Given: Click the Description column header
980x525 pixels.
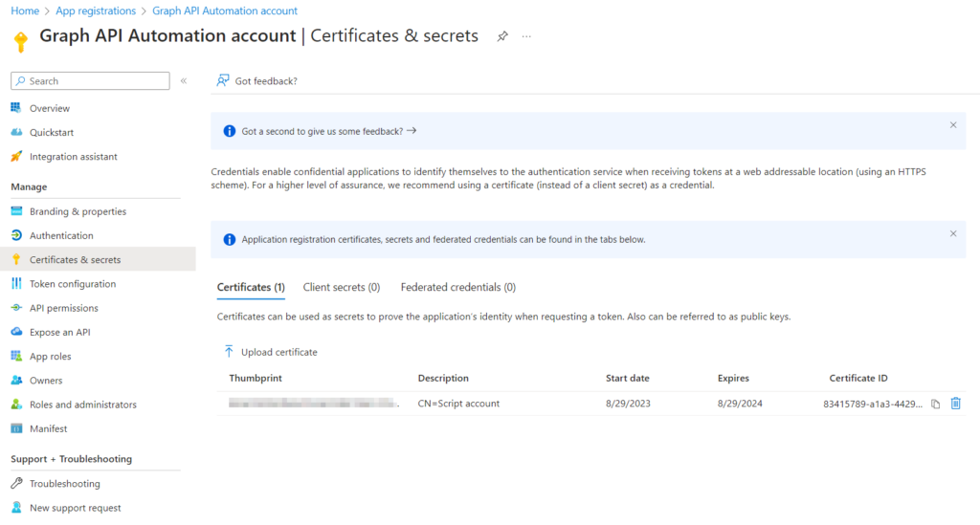Looking at the screenshot, I should click(x=443, y=379).
